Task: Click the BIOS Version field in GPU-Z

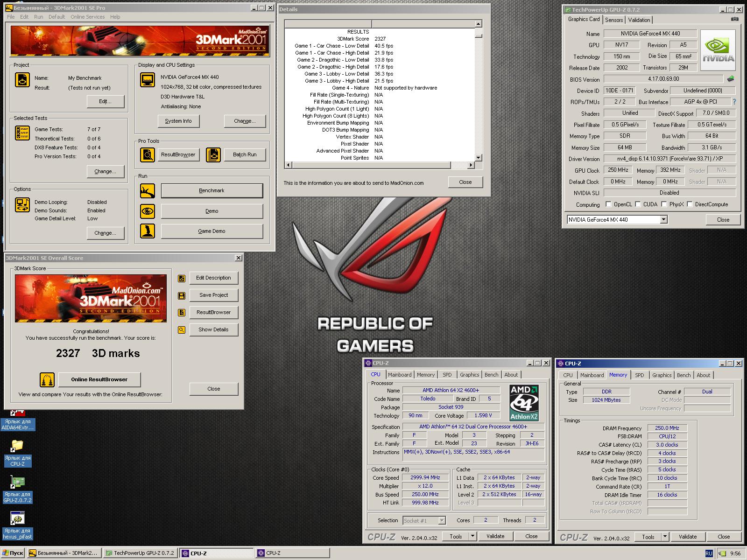Action: coord(663,79)
